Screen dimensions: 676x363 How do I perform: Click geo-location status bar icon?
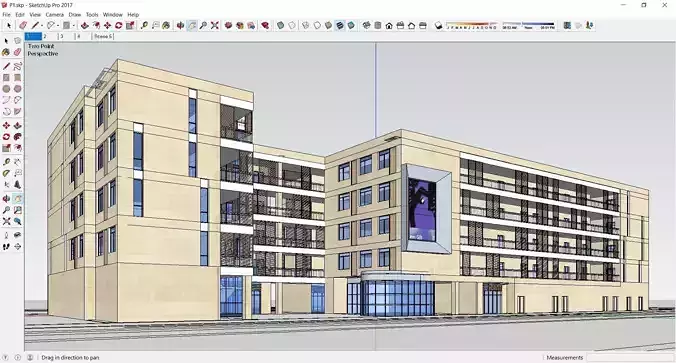pyautogui.click(x=6, y=357)
